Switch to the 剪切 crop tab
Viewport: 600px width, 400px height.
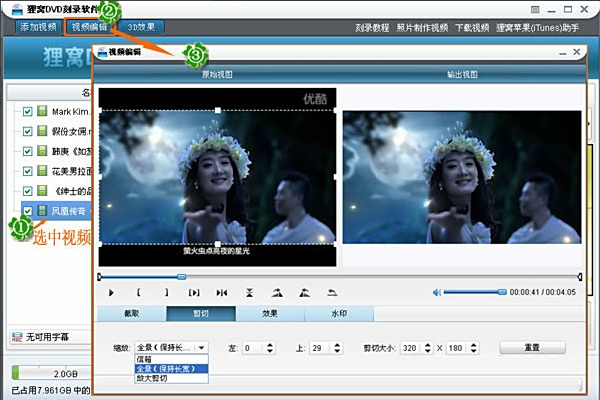coord(201,313)
